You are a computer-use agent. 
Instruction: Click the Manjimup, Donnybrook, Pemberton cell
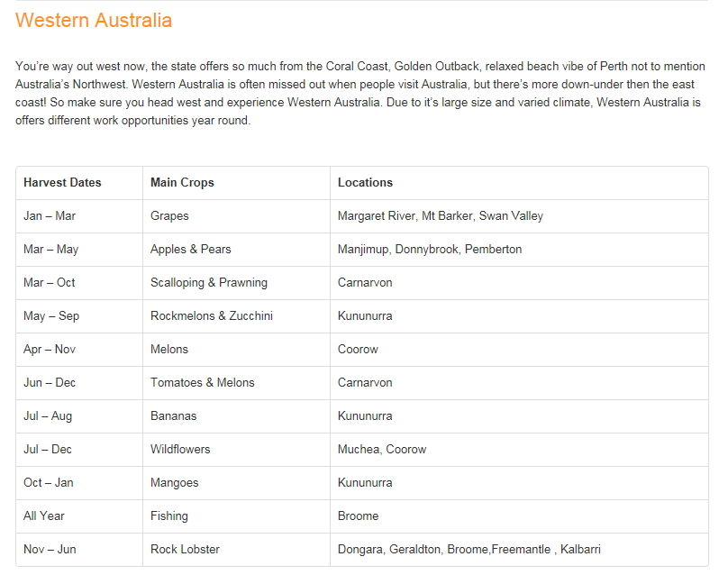(x=429, y=249)
